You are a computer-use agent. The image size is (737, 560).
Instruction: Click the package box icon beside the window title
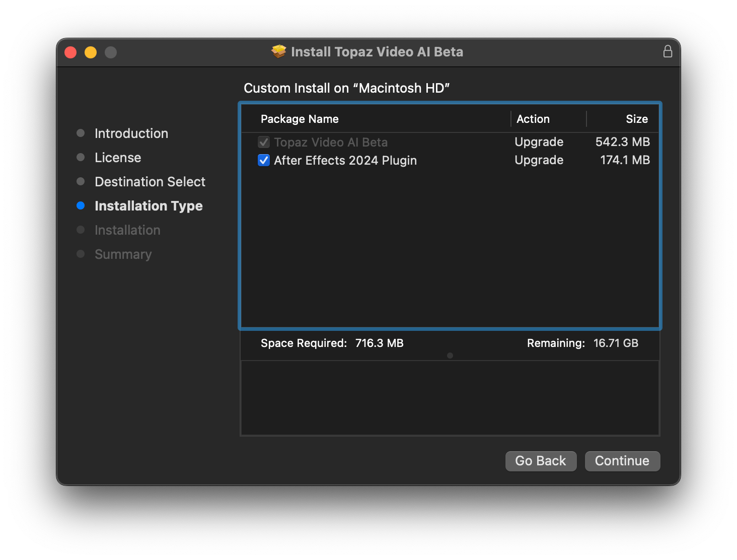(278, 51)
